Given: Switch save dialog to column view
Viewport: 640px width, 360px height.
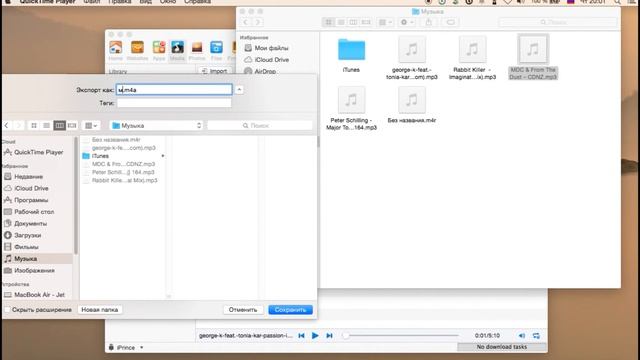Looking at the screenshot, I should [60, 125].
